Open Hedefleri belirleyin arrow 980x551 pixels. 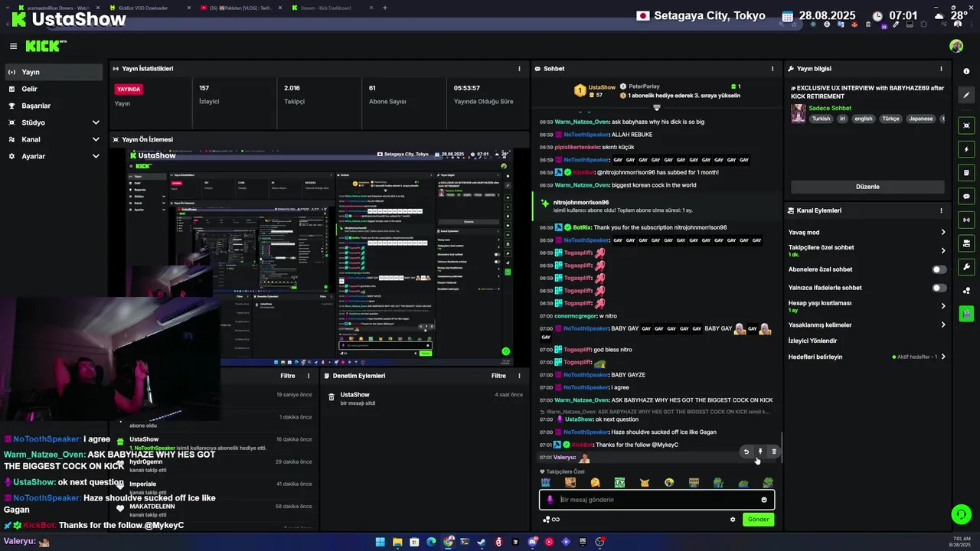[x=943, y=357]
